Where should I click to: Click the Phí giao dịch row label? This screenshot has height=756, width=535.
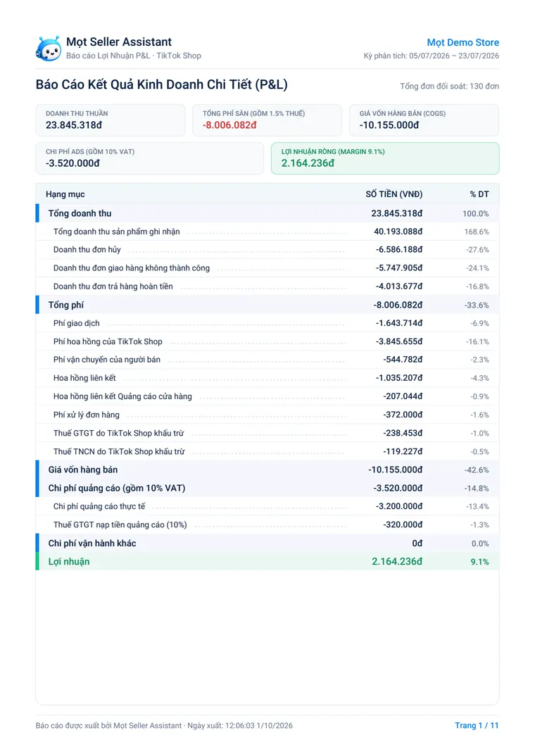click(76, 323)
